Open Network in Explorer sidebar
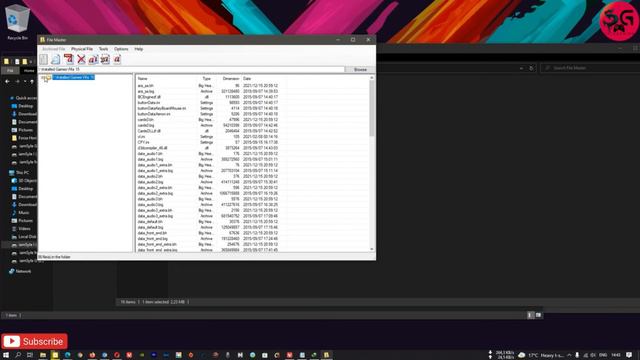 click(20, 271)
